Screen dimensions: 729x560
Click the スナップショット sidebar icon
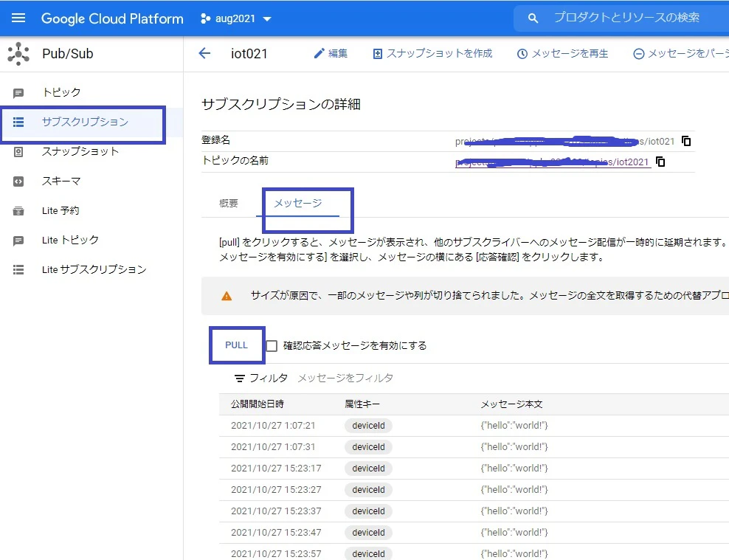(18, 152)
